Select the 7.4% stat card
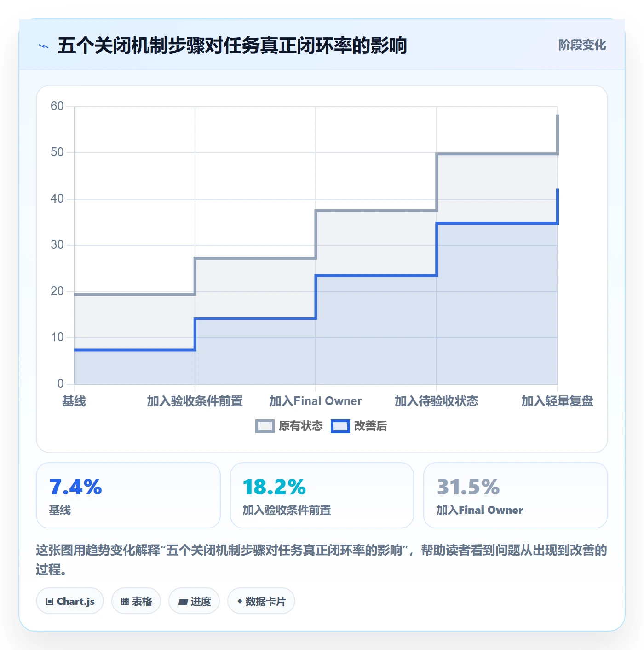 [128, 495]
